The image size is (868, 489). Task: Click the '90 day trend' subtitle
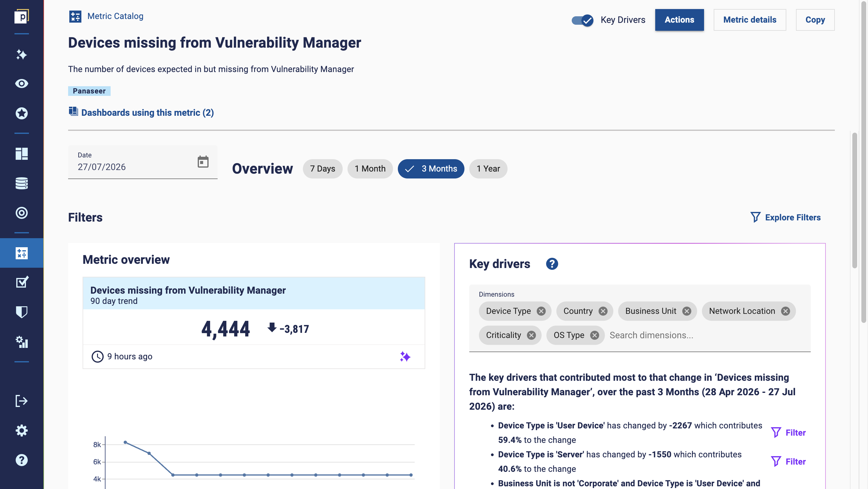(114, 301)
